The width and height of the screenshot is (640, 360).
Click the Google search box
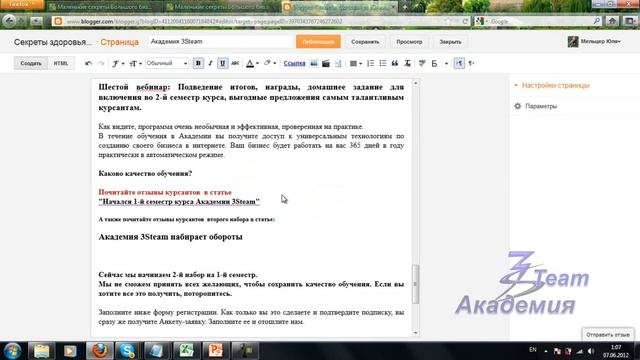click(x=537, y=21)
